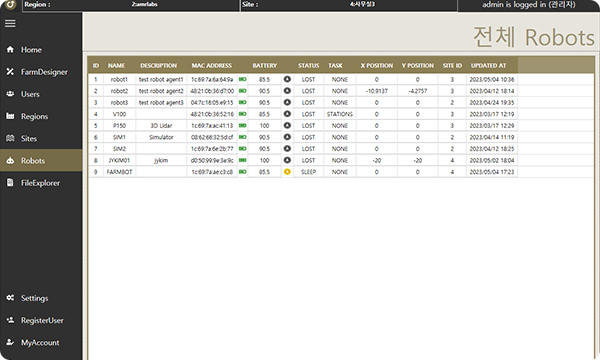Screen dimensions: 600x360
Task: Click admin is logged in text
Action: 529,5
